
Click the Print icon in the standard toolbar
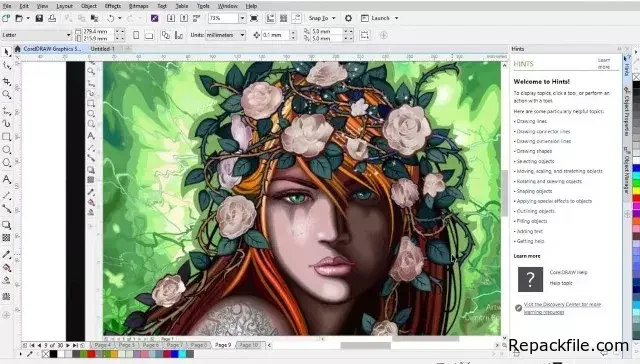click(x=52, y=18)
